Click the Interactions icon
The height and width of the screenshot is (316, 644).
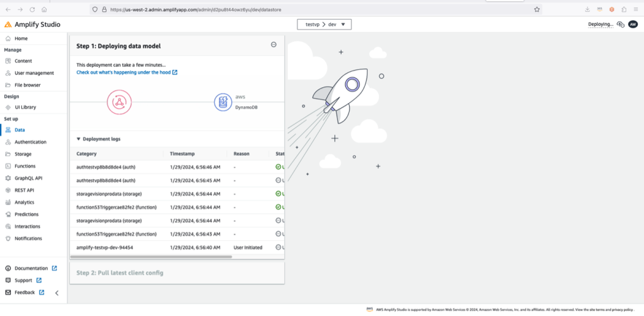(8, 227)
